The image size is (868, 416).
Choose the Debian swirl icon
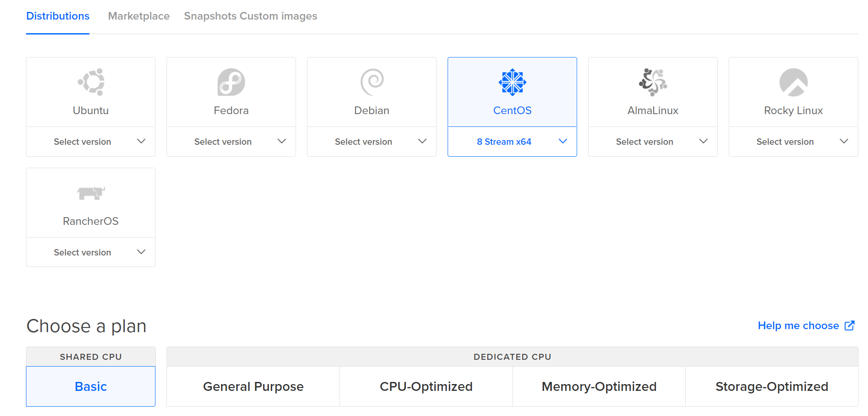tap(372, 82)
